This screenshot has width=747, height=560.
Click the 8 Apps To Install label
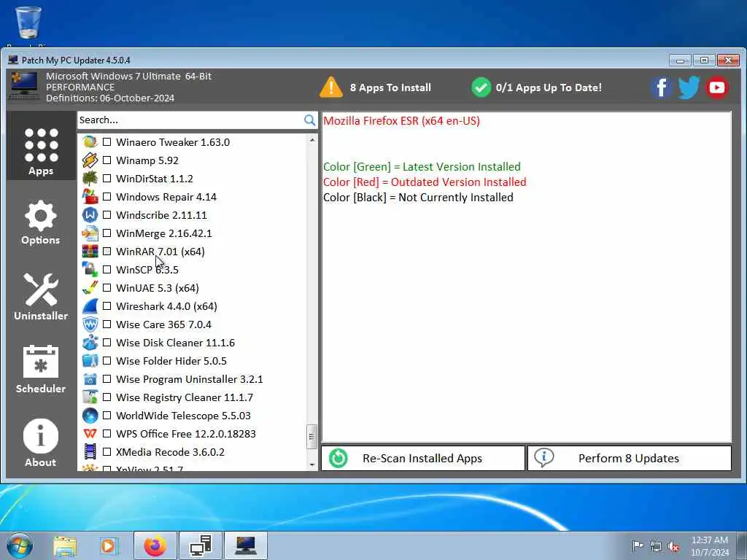click(x=391, y=87)
